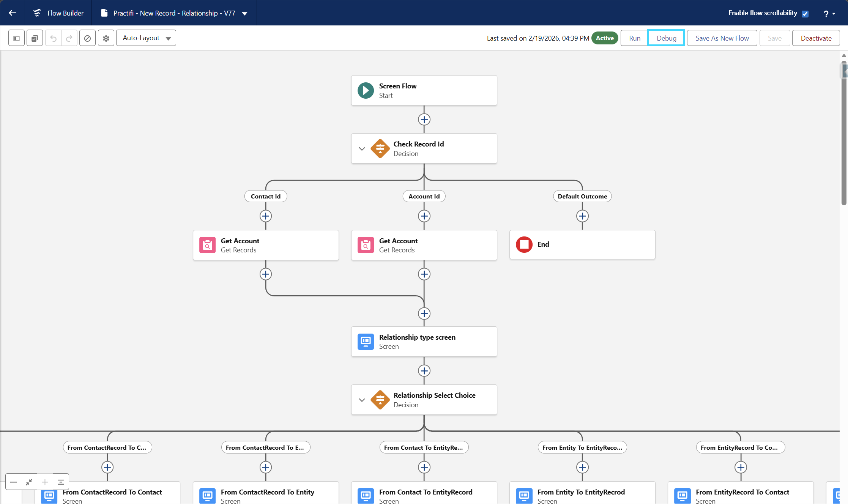The image size is (848, 504).
Task: Click the Active status badge
Action: (605, 38)
